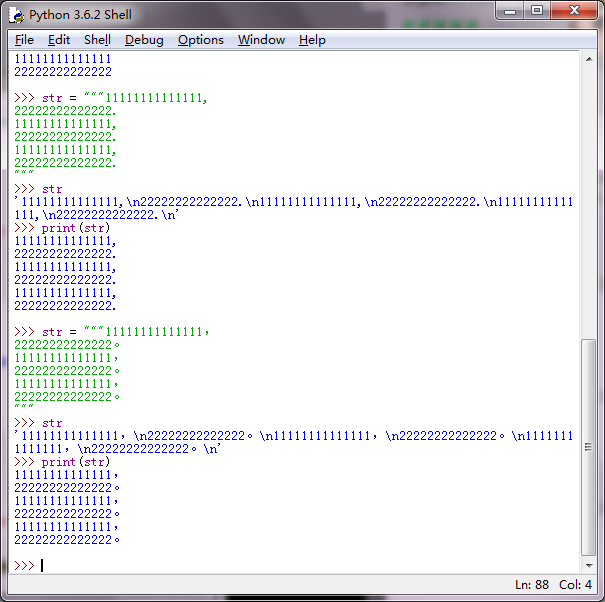Click the scrollbar up arrow
This screenshot has height=602, width=605.
[x=590, y=60]
